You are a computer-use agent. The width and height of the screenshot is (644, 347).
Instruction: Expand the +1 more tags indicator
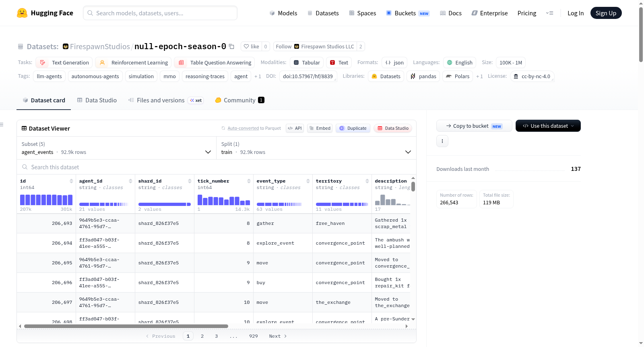coord(258,76)
